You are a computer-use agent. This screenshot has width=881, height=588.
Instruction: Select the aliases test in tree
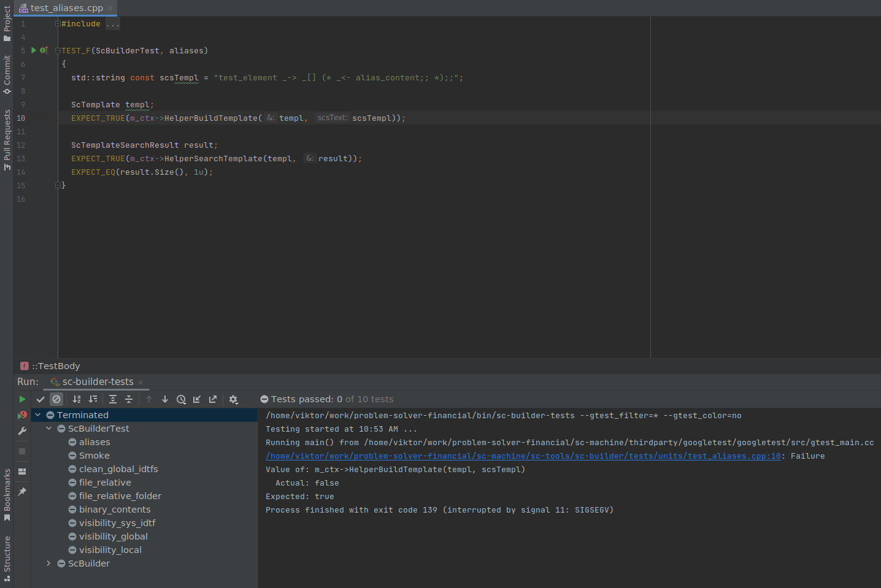point(94,442)
